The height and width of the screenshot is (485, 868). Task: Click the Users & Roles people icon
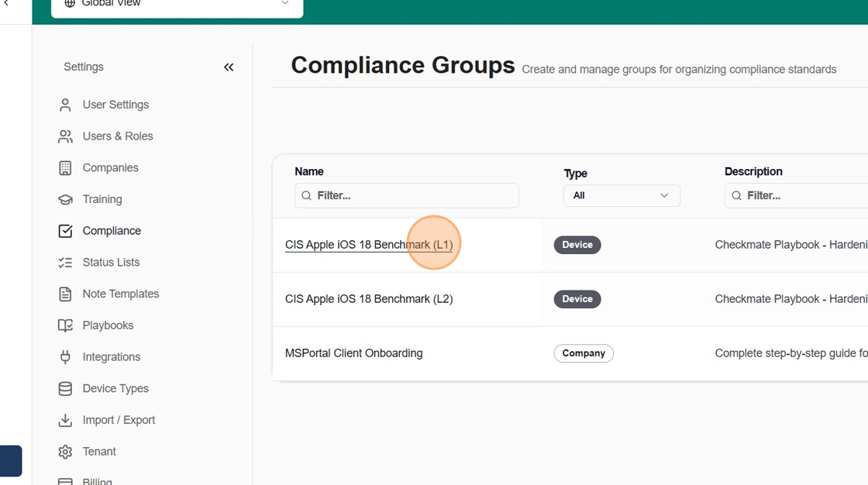65,136
